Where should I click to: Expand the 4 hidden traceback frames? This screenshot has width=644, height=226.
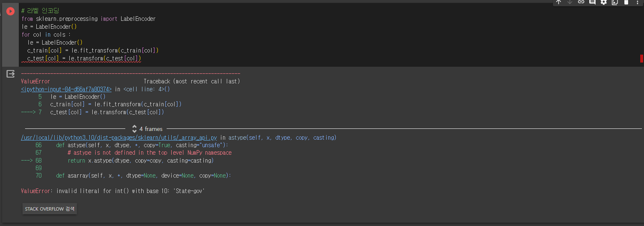(x=147, y=129)
